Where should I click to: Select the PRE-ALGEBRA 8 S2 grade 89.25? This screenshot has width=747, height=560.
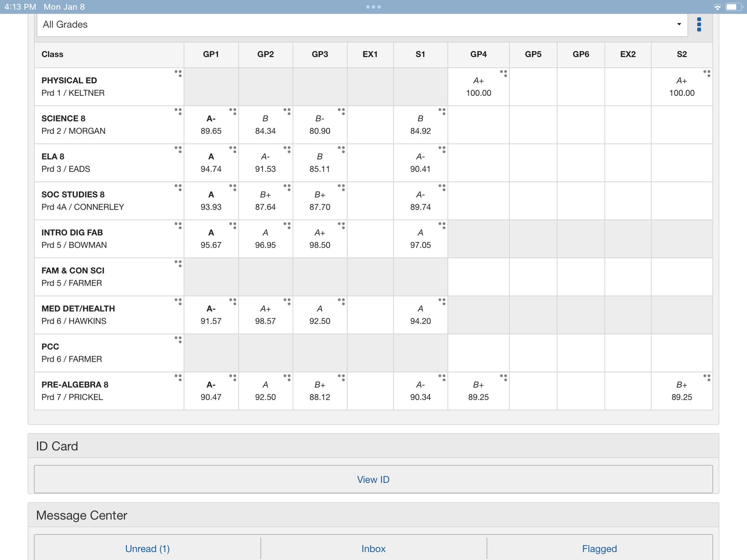(682, 397)
